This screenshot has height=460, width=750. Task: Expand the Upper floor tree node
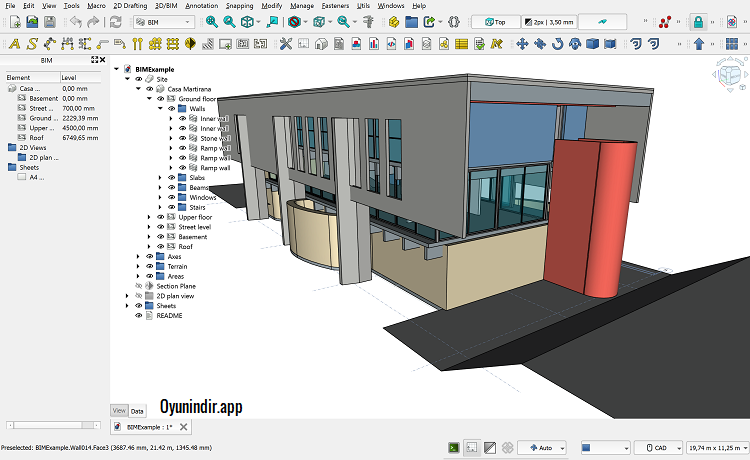(x=149, y=217)
